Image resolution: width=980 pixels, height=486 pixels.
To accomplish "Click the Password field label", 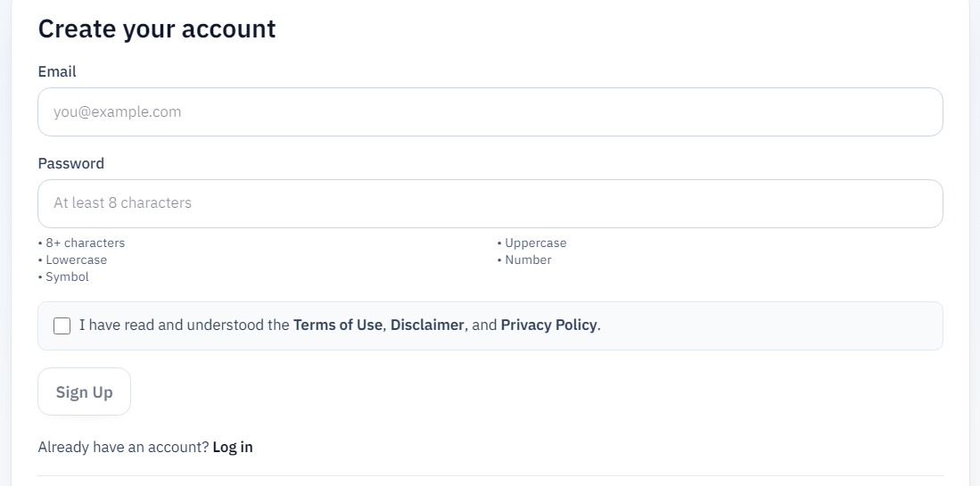I will [x=71, y=163].
